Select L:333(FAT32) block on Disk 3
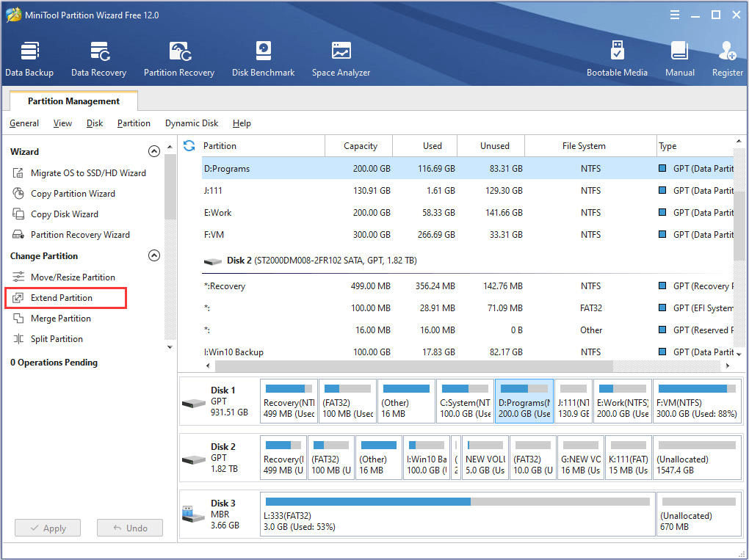This screenshot has height=560, width=749. [x=457, y=514]
